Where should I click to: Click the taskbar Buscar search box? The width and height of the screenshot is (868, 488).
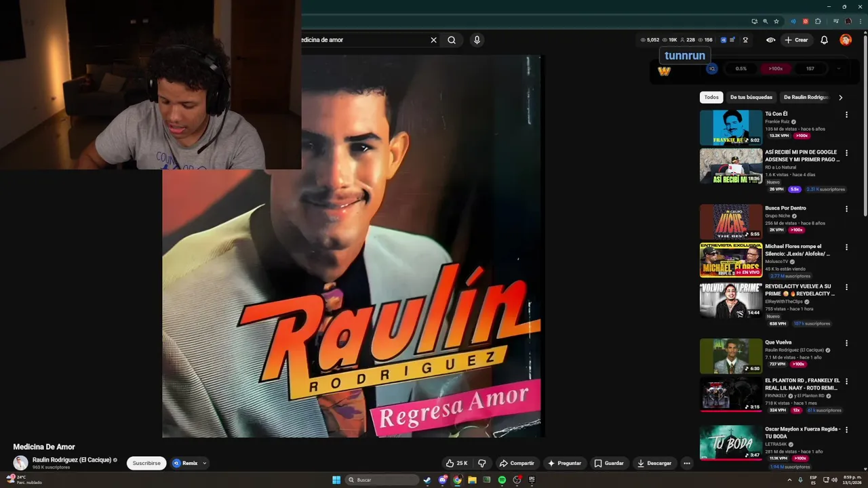(x=382, y=480)
